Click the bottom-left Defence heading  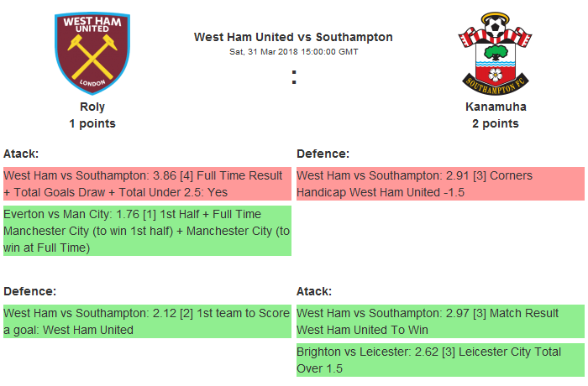click(x=29, y=291)
